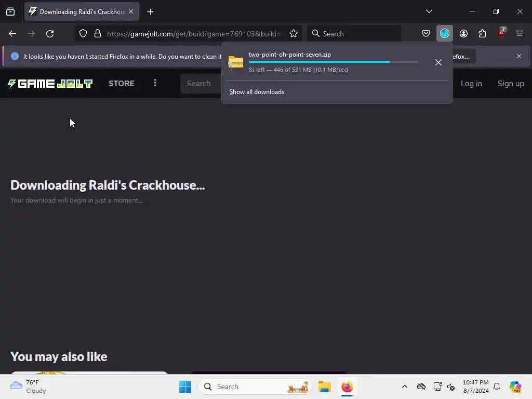Click the Windows taskbar Search box

click(x=255, y=387)
